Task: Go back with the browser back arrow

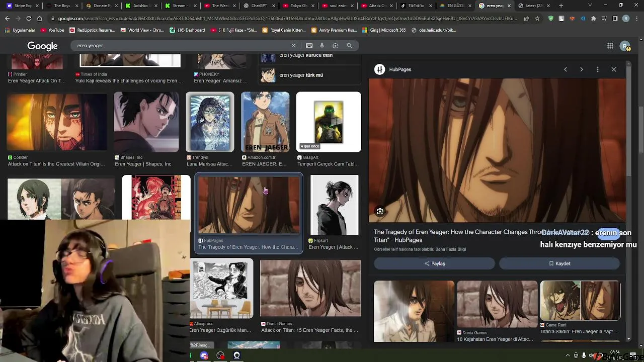Action: coord(7,19)
